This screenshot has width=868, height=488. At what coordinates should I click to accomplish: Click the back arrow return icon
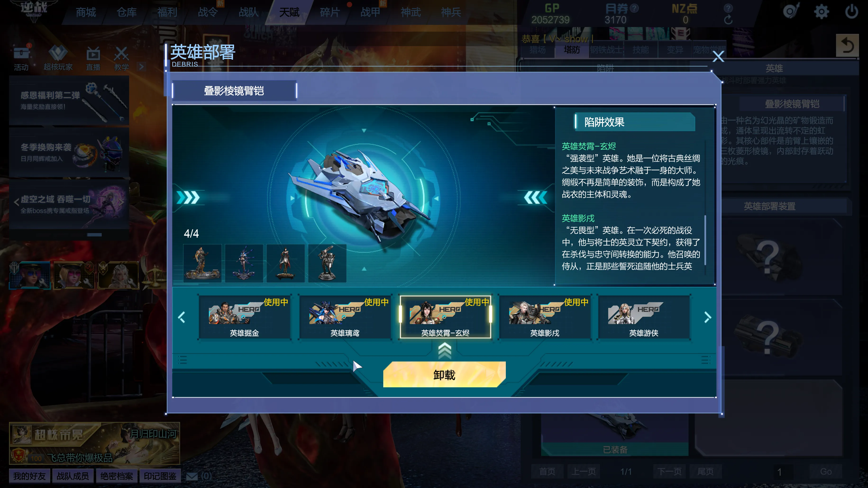coord(847,45)
